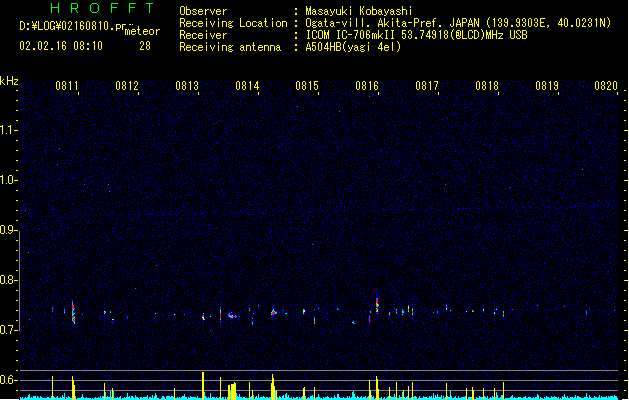629x400 pixels.
Task: Click the 0820 time marker
Action: [606, 86]
